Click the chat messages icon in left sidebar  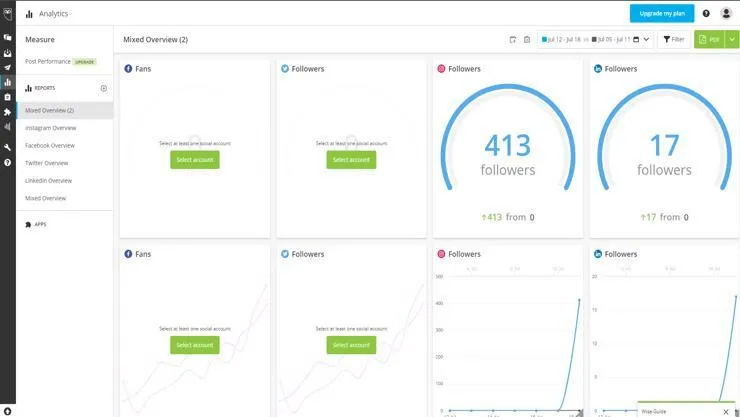(7, 37)
